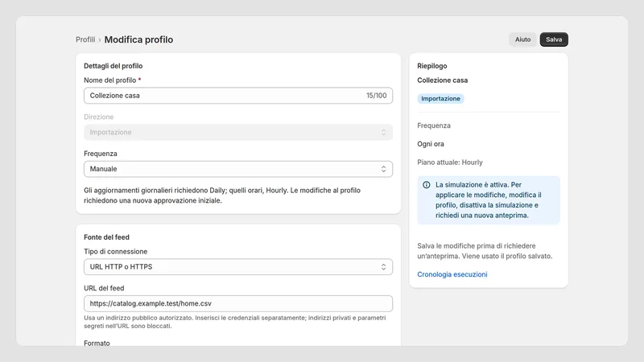
Task: Click the URL del feed input
Action: [x=238, y=304]
